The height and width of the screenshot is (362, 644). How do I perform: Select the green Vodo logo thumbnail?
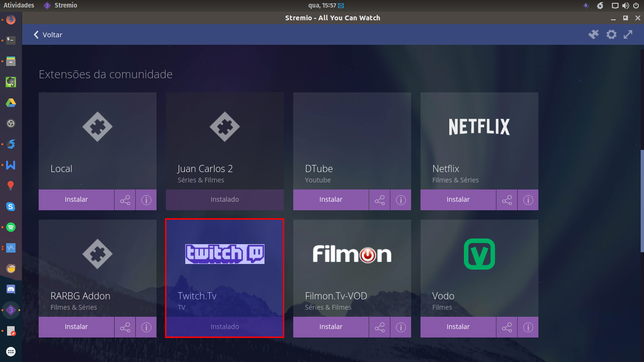(479, 254)
